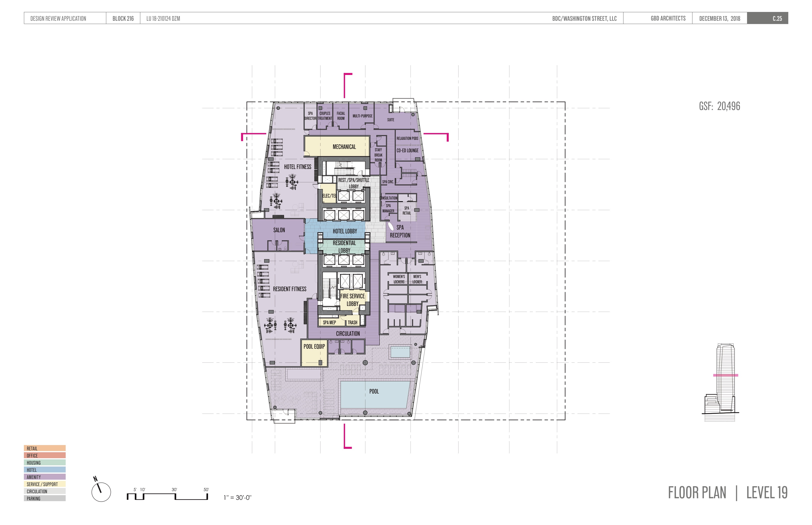812x525 pixels.
Task: Click the SPA CIRC. label
Action: (x=388, y=182)
